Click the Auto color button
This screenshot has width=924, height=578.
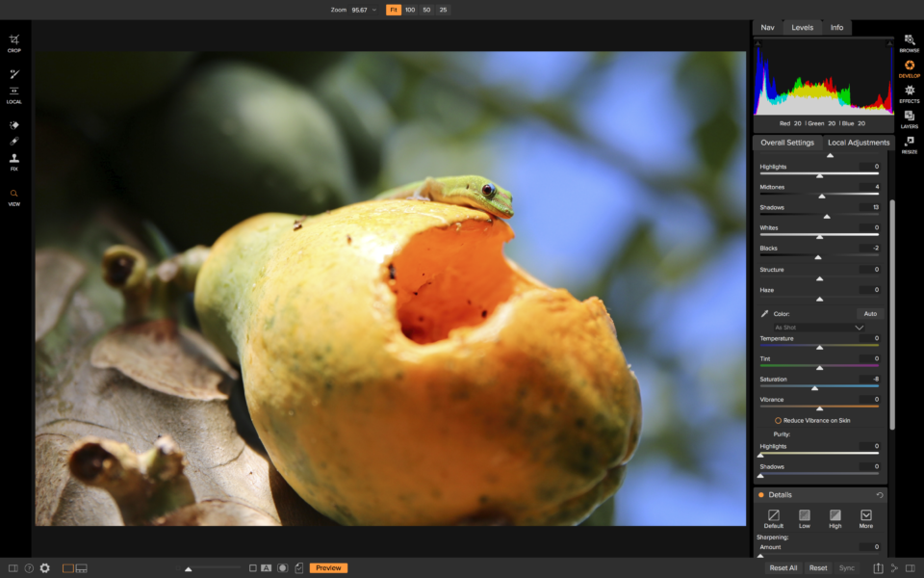(870, 314)
